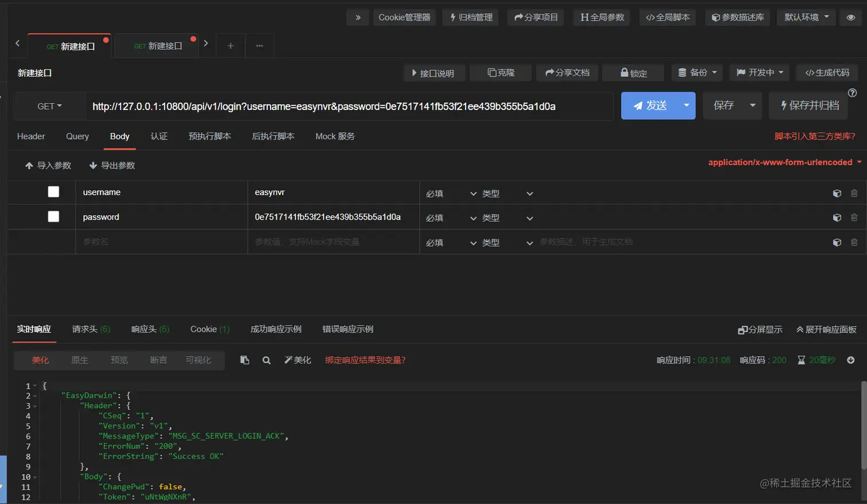The height and width of the screenshot is (504, 867).
Task: Switch to the 认证 tab
Action: coord(159,136)
